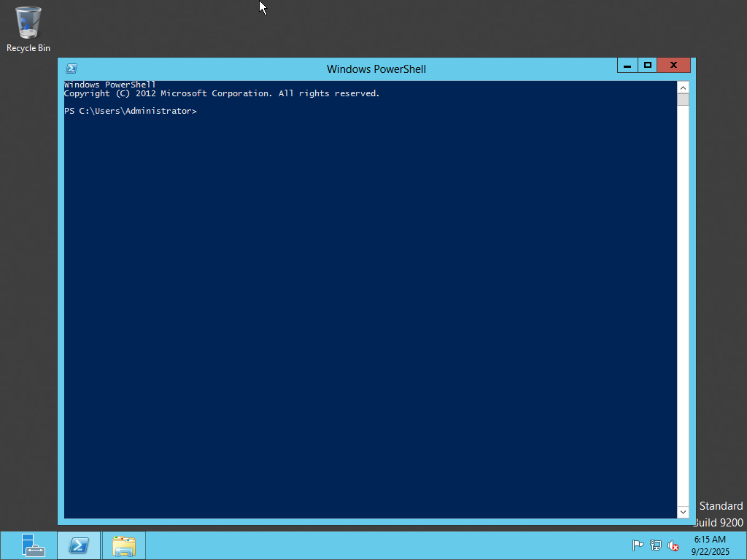Click the network status tray icon
This screenshot has width=747, height=560.
(x=656, y=545)
